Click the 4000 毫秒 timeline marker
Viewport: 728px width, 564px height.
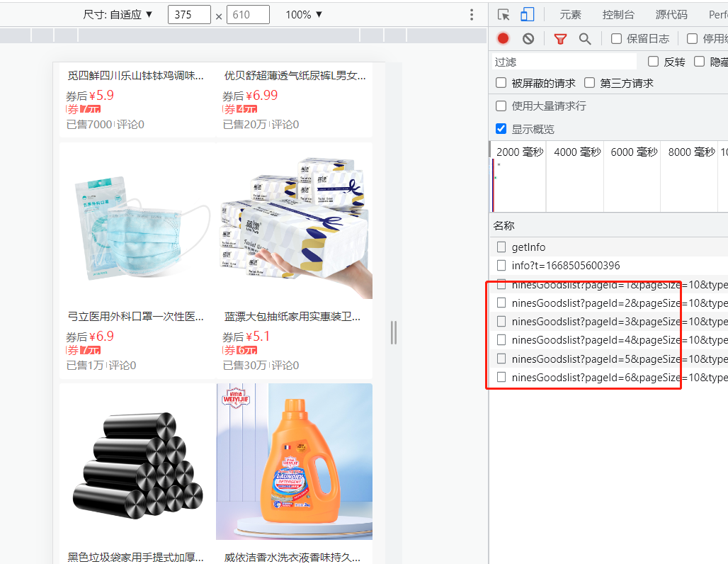[x=577, y=152]
